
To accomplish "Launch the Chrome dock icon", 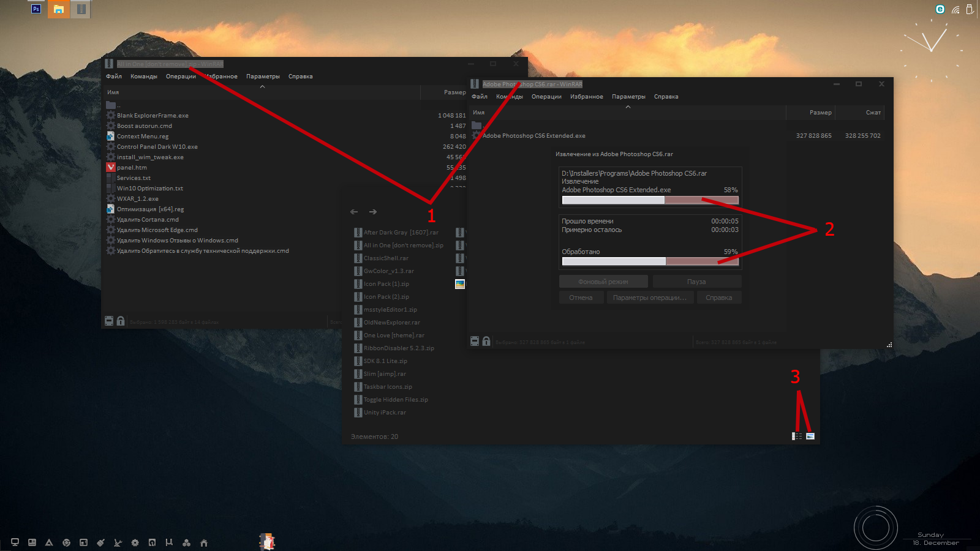I will coord(66,542).
